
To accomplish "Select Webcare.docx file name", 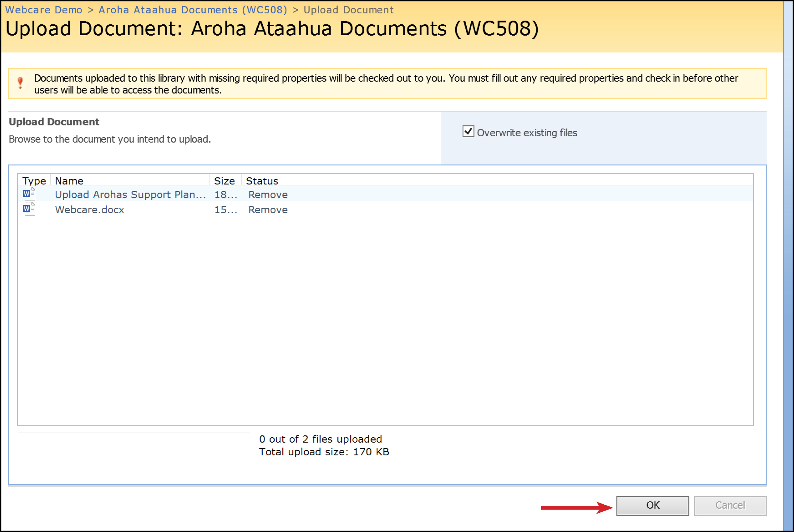I will [89, 210].
